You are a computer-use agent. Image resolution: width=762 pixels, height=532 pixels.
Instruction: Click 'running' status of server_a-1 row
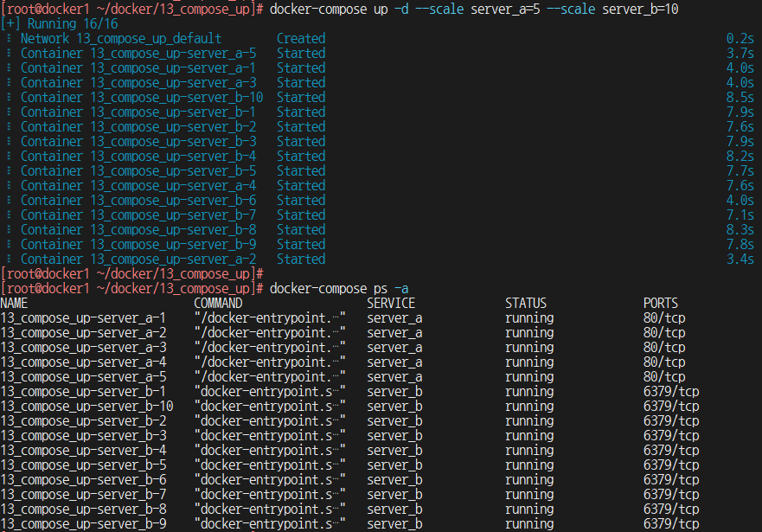pyautogui.click(x=529, y=317)
